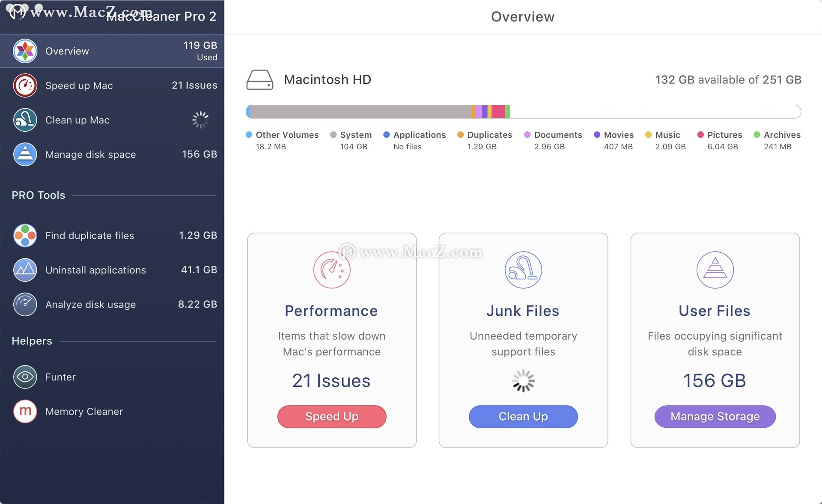Click the '21 Issues' count on Performance card
Viewport: 822px width, 504px height.
tap(331, 380)
